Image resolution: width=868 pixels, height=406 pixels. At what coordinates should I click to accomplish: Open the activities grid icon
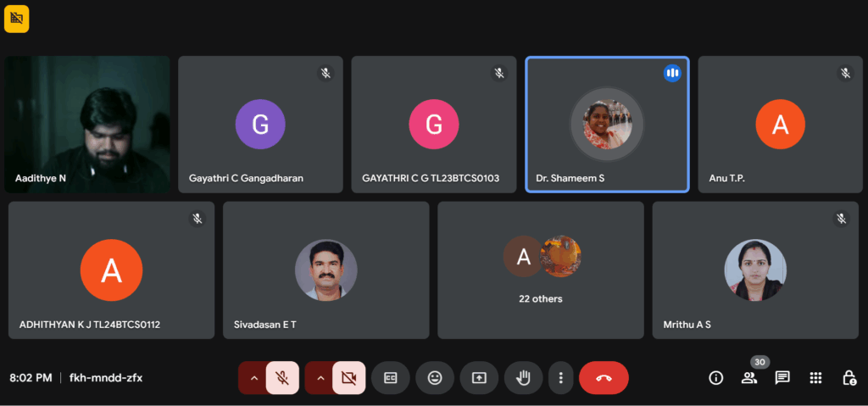coord(815,378)
